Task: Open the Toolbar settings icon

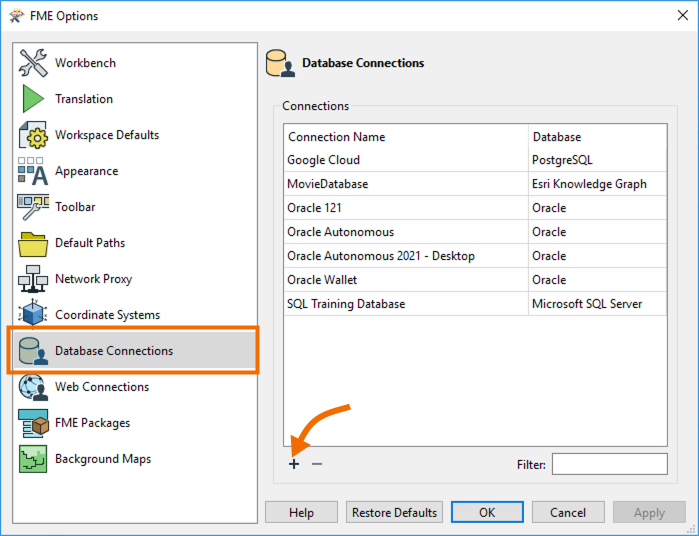Action: (33, 206)
